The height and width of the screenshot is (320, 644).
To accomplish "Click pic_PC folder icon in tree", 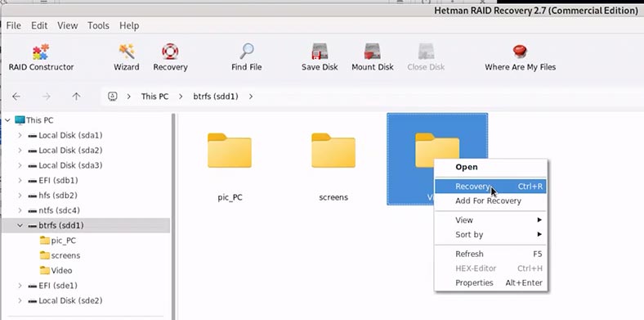I will coord(45,241).
